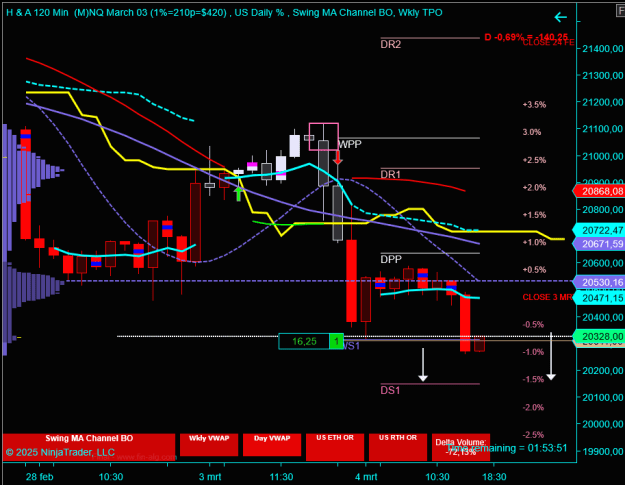Click the 11:30 time axis label
This screenshot has width=625, height=485.
[x=281, y=477]
